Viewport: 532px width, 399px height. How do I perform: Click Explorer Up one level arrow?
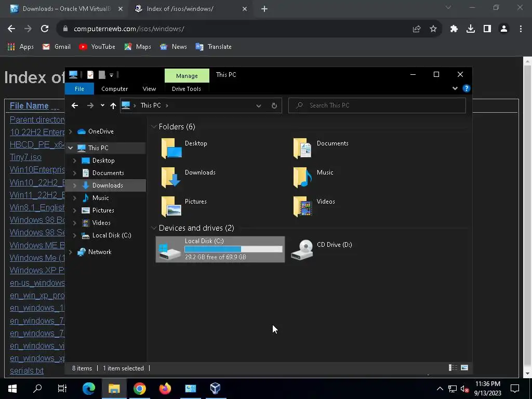(113, 105)
